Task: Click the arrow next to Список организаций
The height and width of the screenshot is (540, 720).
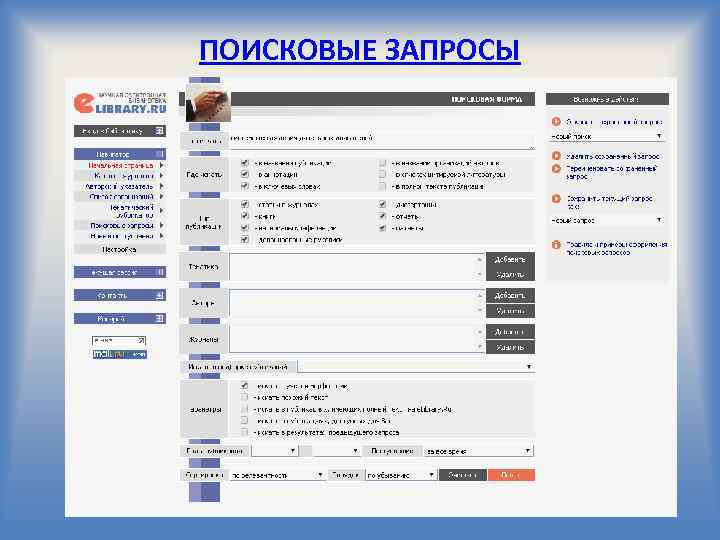Action: click(161, 197)
